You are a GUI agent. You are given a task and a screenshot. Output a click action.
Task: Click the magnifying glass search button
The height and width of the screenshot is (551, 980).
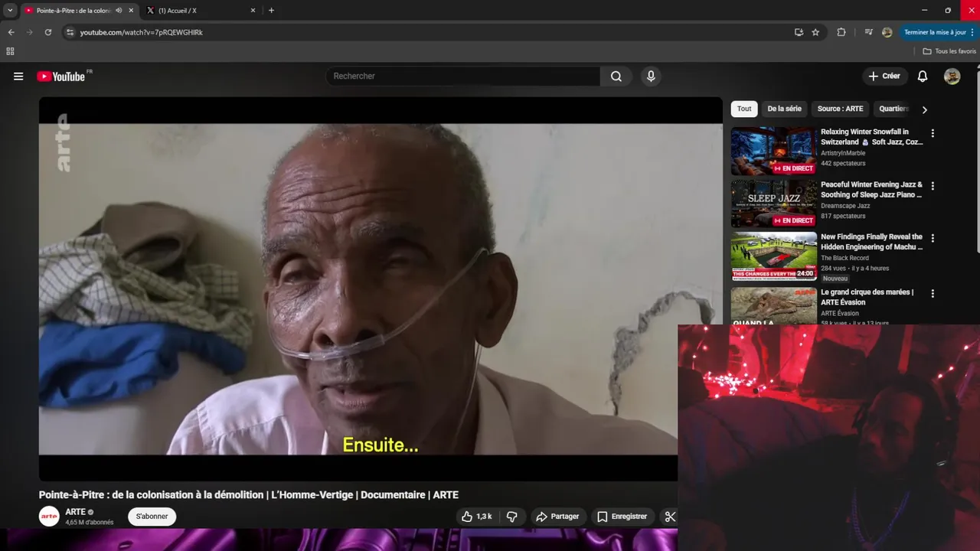pos(616,77)
